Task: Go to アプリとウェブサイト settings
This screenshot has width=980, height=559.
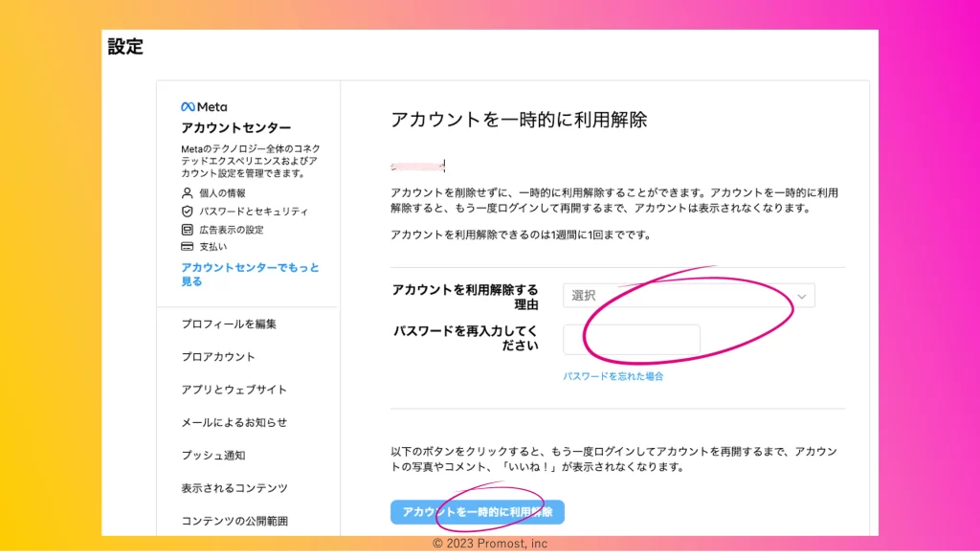Action: [234, 390]
